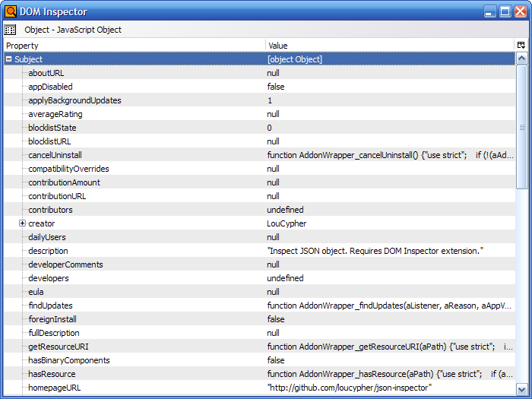Screen dimensions: 532x399
Task: Click the scrollbar down arrow
Action: (x=521, y=389)
